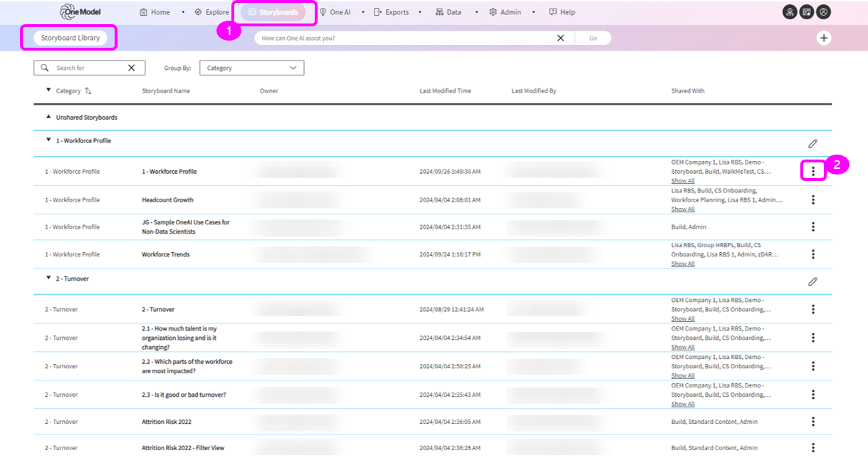Open three-dot menu for Headcount Growth

(x=812, y=200)
